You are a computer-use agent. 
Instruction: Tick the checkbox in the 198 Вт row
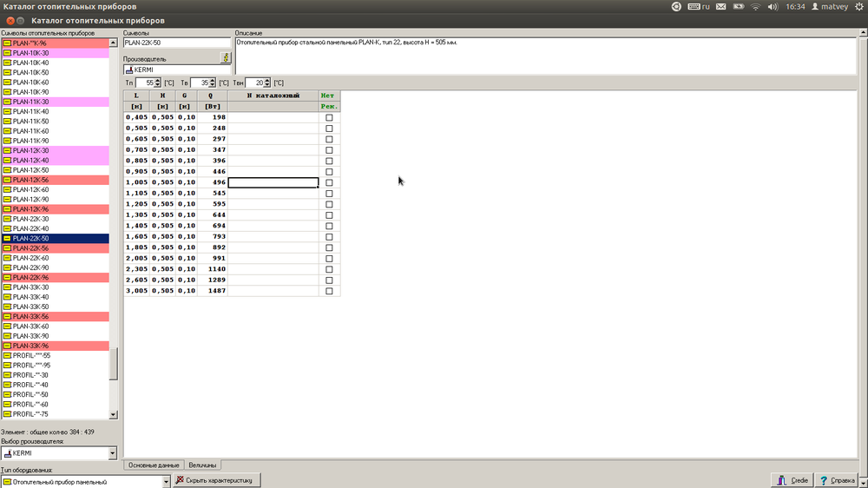[329, 117]
